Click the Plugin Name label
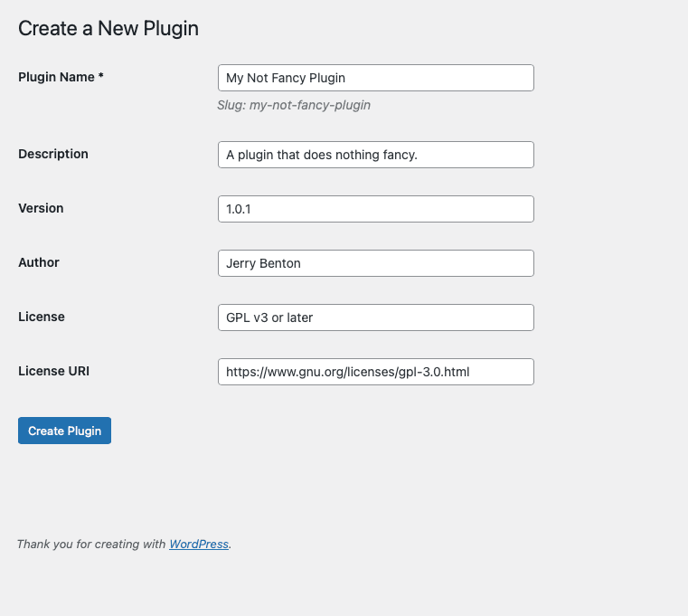688x616 pixels. point(56,77)
